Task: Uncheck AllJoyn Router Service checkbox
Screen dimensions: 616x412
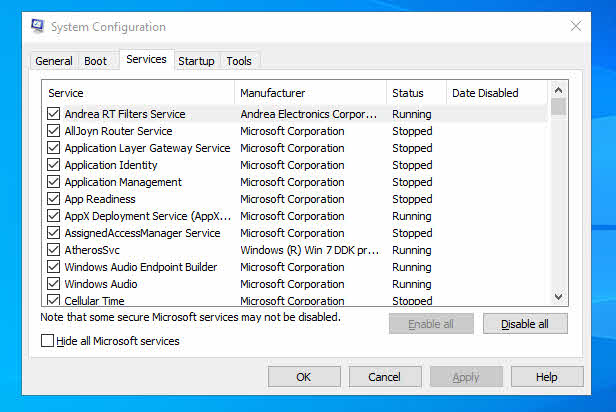Action: click(x=53, y=131)
